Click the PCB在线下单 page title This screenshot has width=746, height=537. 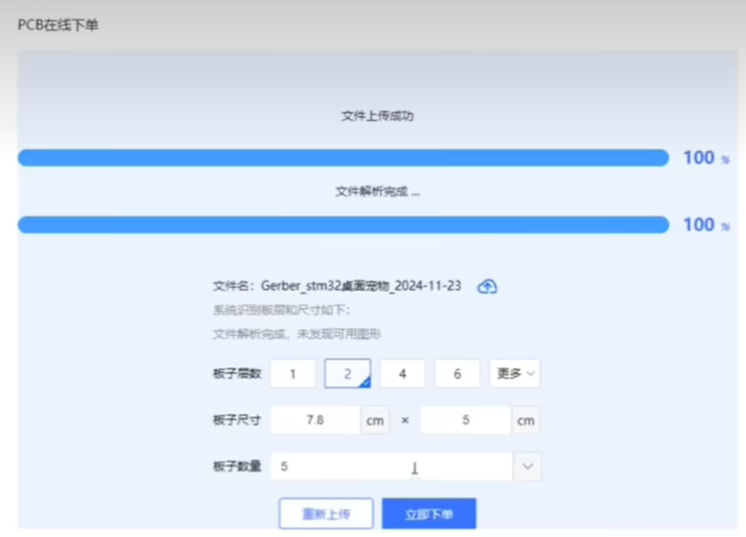coord(58,25)
